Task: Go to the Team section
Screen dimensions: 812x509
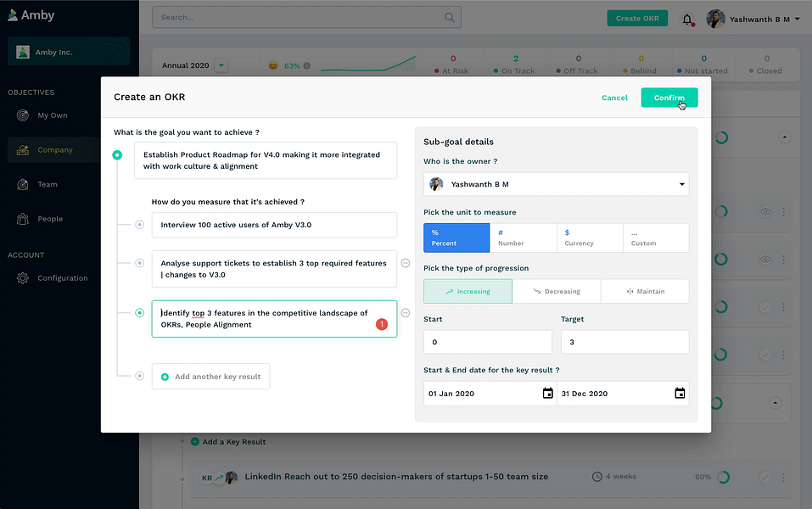Action: pos(47,184)
